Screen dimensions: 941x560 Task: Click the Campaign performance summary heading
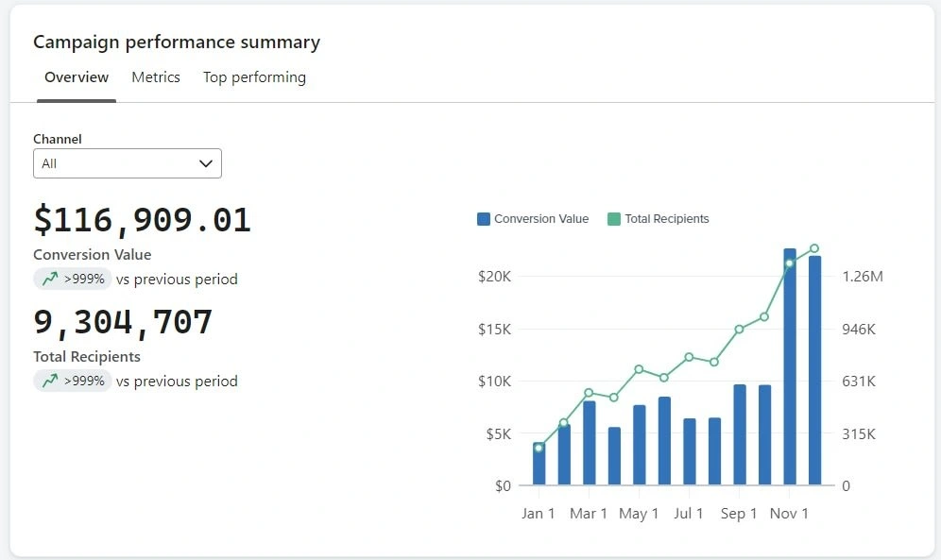[177, 42]
